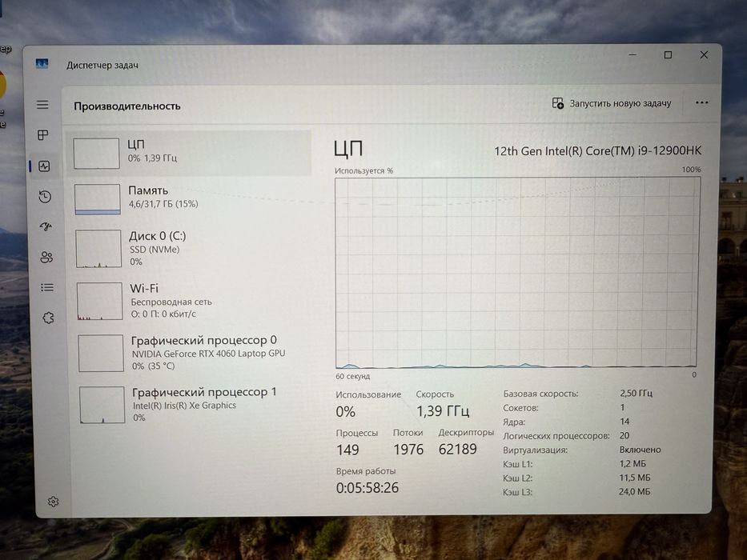This screenshot has width=747, height=560.
Task: Click the processes count 149
Action: click(x=347, y=450)
